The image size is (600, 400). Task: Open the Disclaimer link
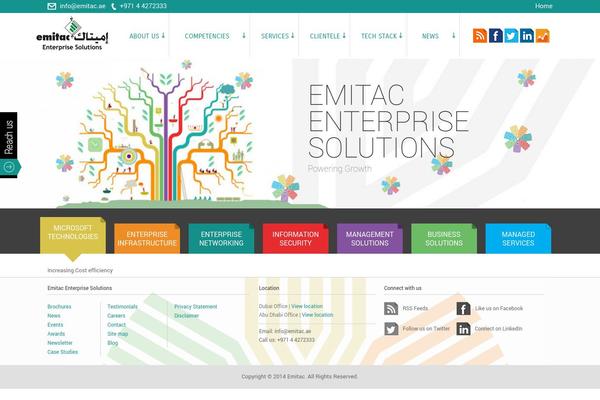click(x=187, y=316)
